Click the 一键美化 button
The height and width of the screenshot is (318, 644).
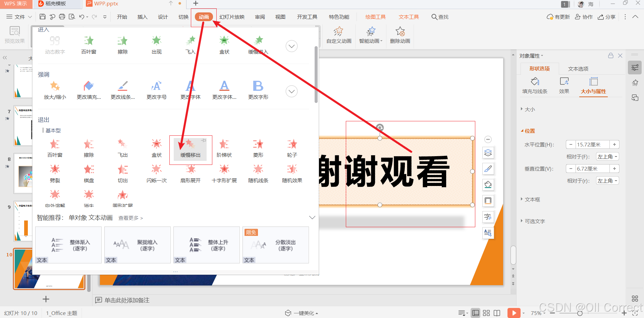coord(301,313)
